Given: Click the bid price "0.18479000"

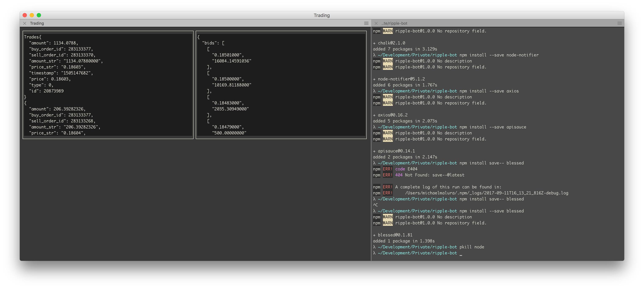Looking at the screenshot, I should pyautogui.click(x=228, y=127).
